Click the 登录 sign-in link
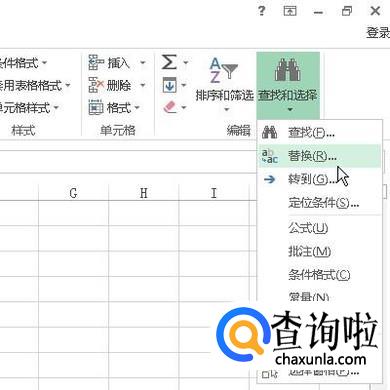The image size is (390, 390). pos(378,33)
